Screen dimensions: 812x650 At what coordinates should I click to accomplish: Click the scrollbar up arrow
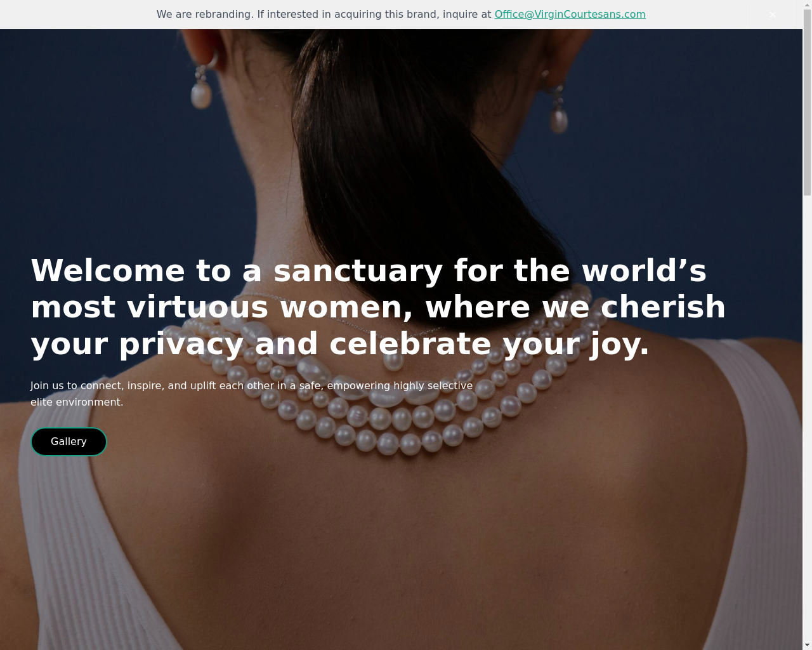(807, 4)
